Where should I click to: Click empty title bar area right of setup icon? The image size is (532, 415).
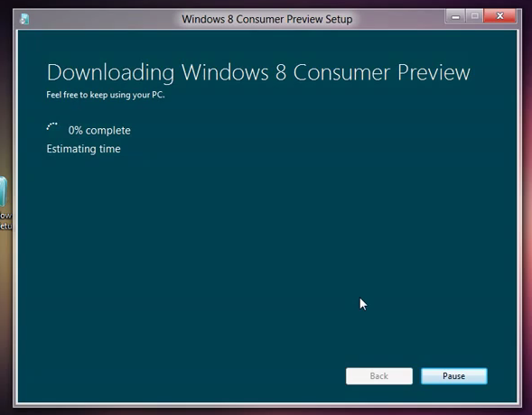point(102,19)
